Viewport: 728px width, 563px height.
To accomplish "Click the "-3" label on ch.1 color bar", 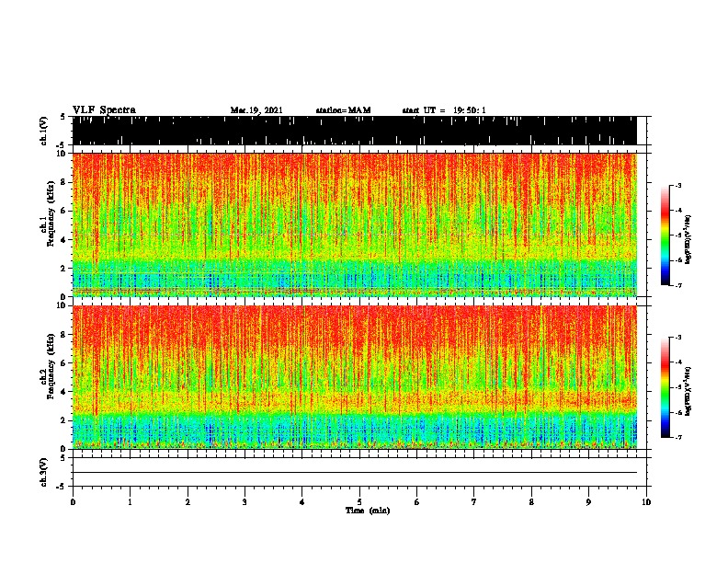I will coord(677,185).
